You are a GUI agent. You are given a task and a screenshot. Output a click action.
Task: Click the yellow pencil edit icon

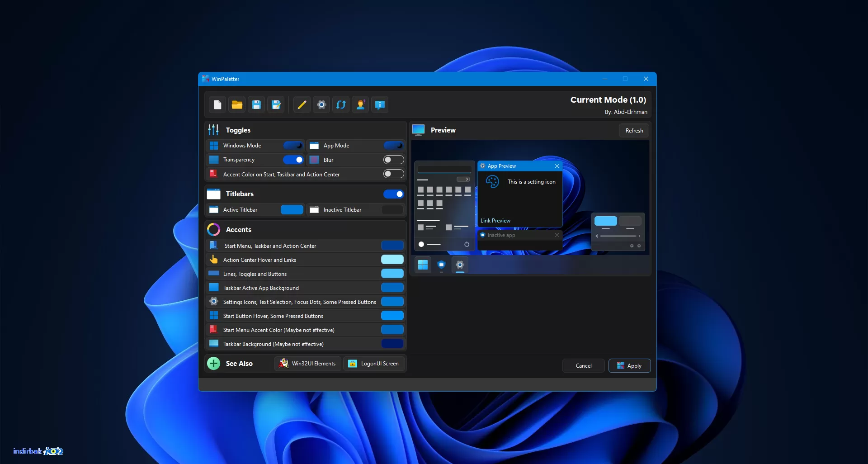[x=302, y=105]
